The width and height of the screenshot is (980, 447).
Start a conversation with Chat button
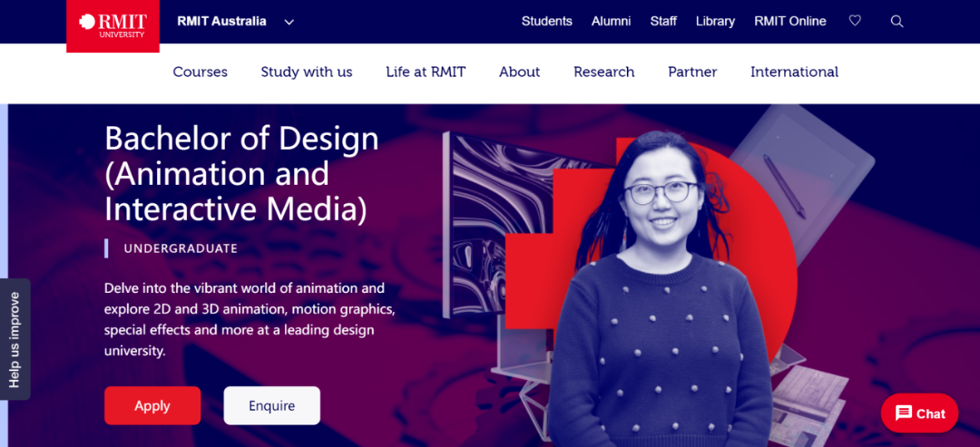pyautogui.click(x=919, y=413)
